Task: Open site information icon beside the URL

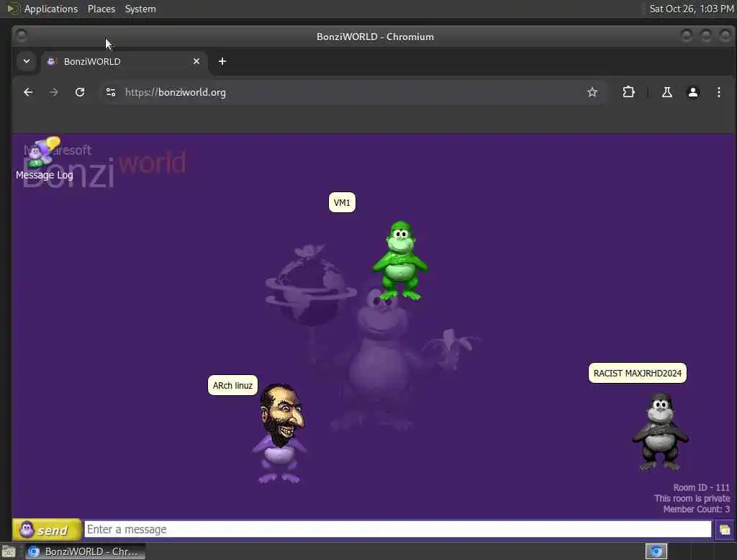Action: (x=110, y=92)
